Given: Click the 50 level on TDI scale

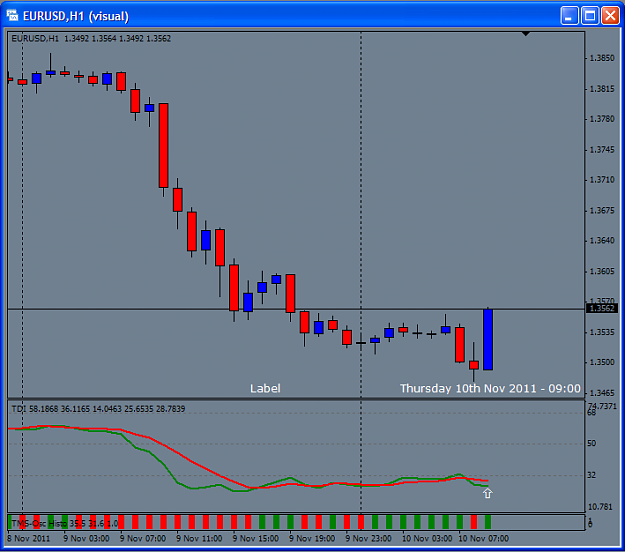Looking at the screenshot, I should point(592,443).
